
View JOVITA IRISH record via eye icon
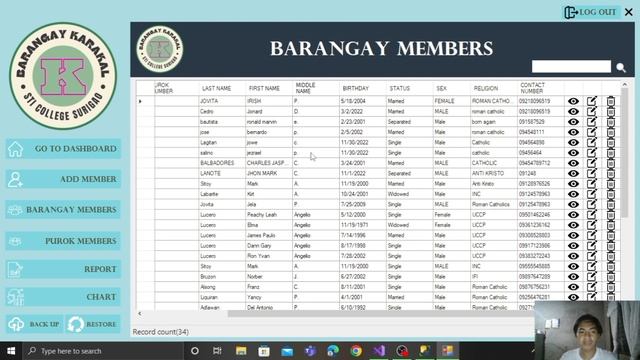click(x=573, y=101)
